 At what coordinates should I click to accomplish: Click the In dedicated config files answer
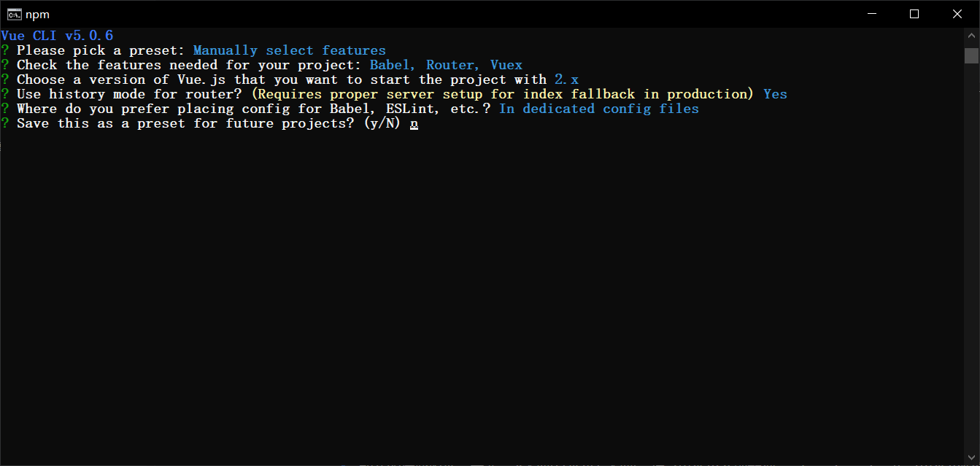(598, 108)
